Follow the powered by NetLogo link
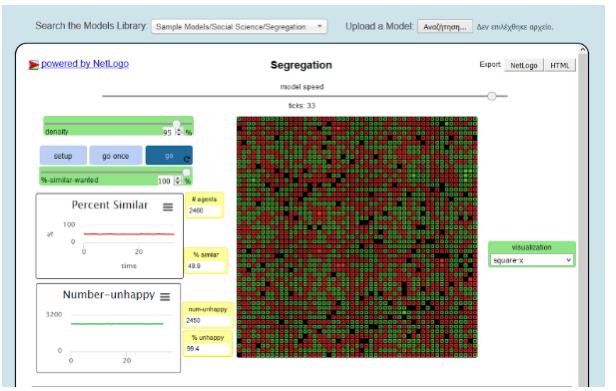Image resolution: width=616 pixels, height=391 pixels. point(85,64)
